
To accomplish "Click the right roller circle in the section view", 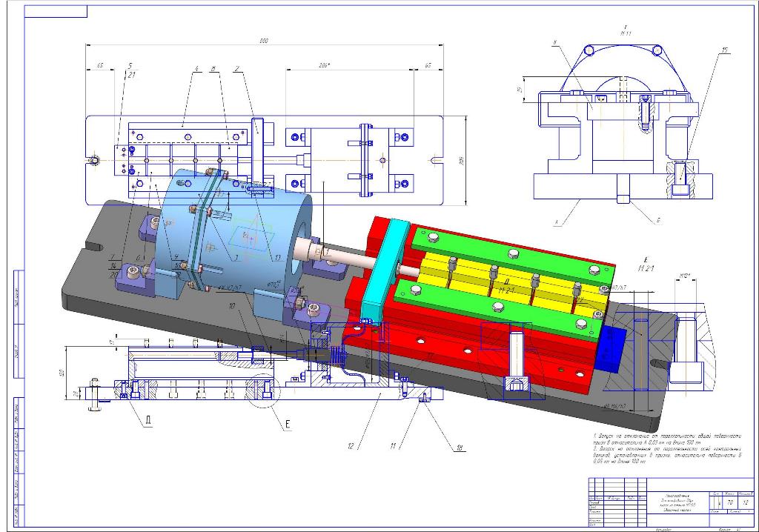I will (x=657, y=50).
